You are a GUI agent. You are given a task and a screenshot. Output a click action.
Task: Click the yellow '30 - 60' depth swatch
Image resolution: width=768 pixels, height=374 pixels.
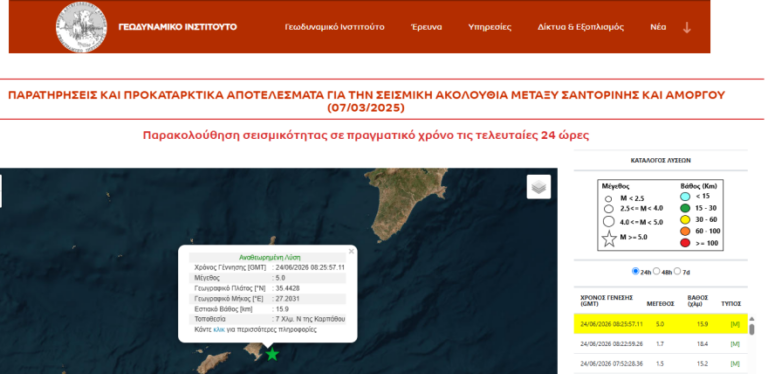click(x=685, y=220)
